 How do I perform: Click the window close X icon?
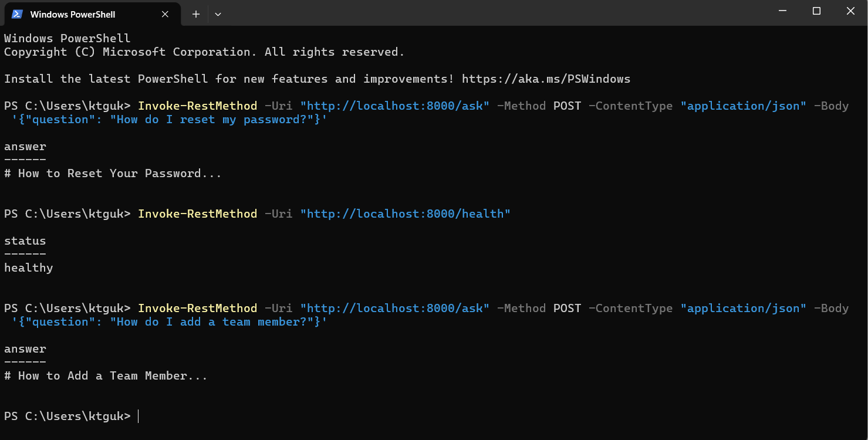click(850, 11)
